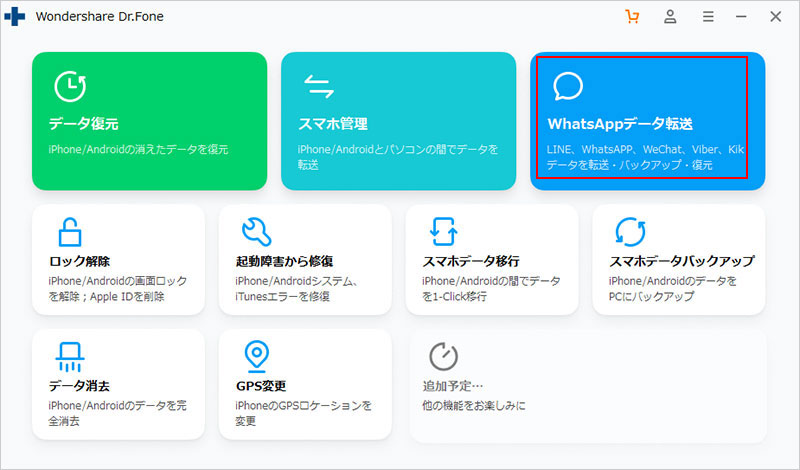The height and width of the screenshot is (470, 800).
Task: Click "iPhone/Androidとパソコンの間でデータを転送" description
Action: pos(398,157)
